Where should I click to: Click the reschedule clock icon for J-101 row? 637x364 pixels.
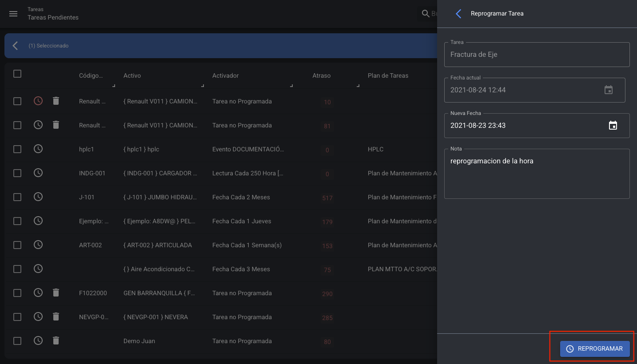click(38, 197)
